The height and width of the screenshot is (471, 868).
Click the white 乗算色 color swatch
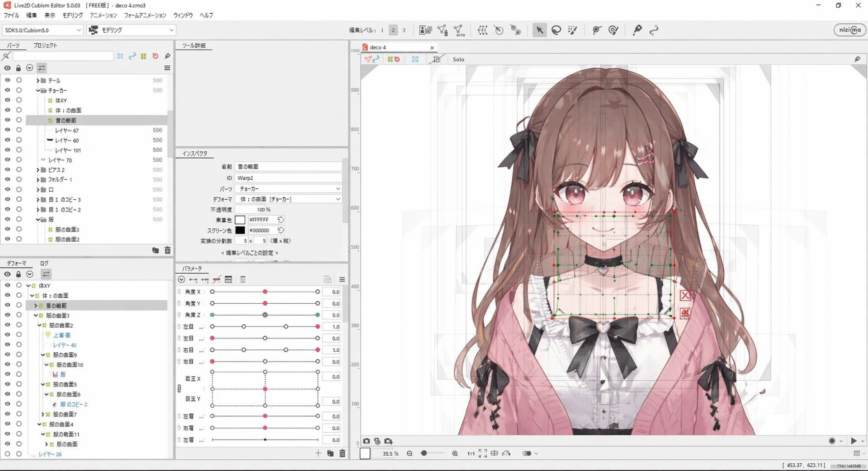240,220
